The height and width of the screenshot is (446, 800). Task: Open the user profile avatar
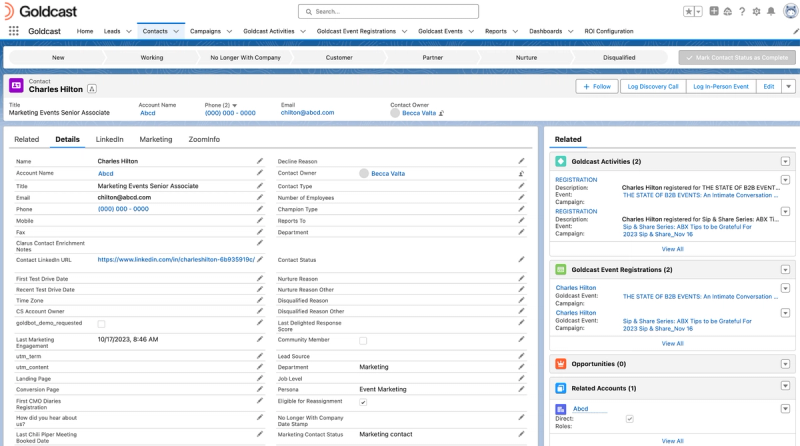tap(791, 11)
